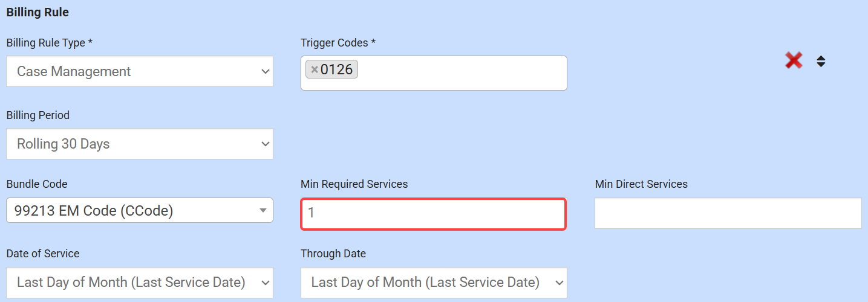Click the Trigger Codes label
Viewport: 868px width, 302px height.
point(338,43)
